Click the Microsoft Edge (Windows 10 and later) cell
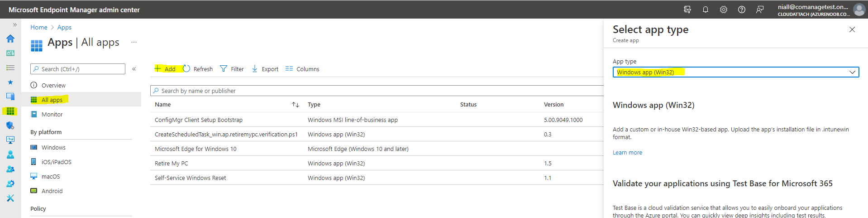The width and height of the screenshot is (868, 218). [358, 149]
